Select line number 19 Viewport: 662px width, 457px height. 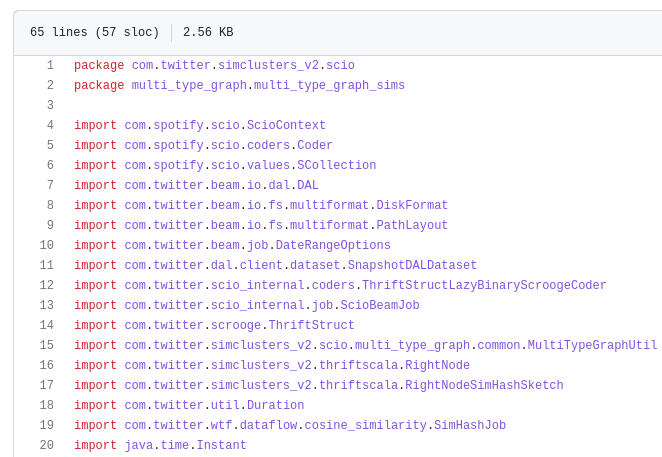[46, 425]
